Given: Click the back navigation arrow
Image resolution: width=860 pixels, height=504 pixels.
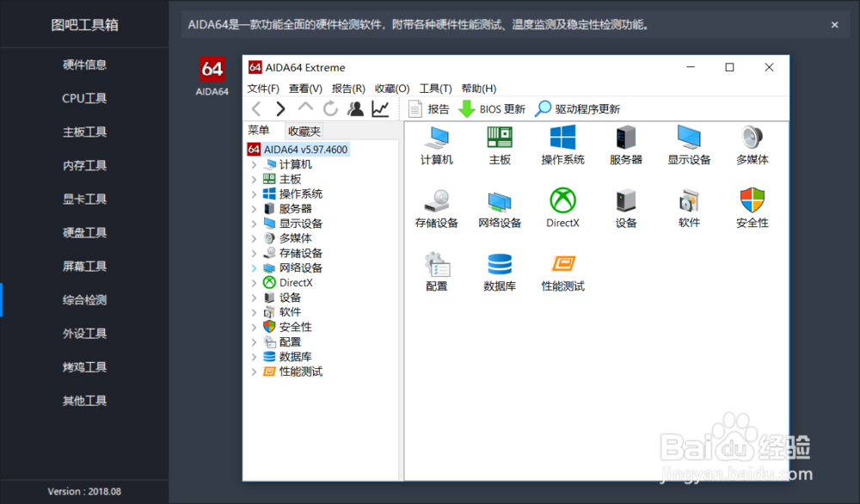Looking at the screenshot, I should 256,108.
